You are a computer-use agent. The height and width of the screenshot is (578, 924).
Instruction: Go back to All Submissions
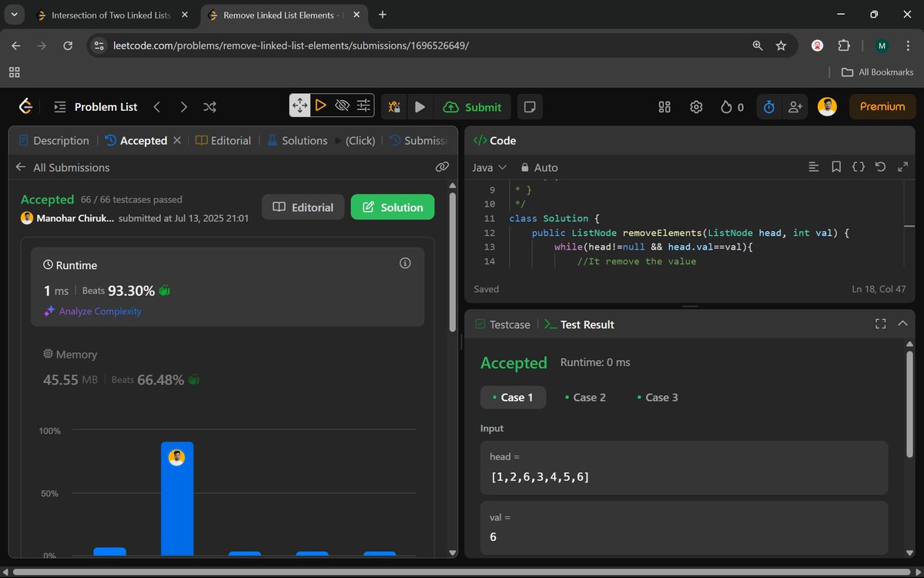point(62,167)
